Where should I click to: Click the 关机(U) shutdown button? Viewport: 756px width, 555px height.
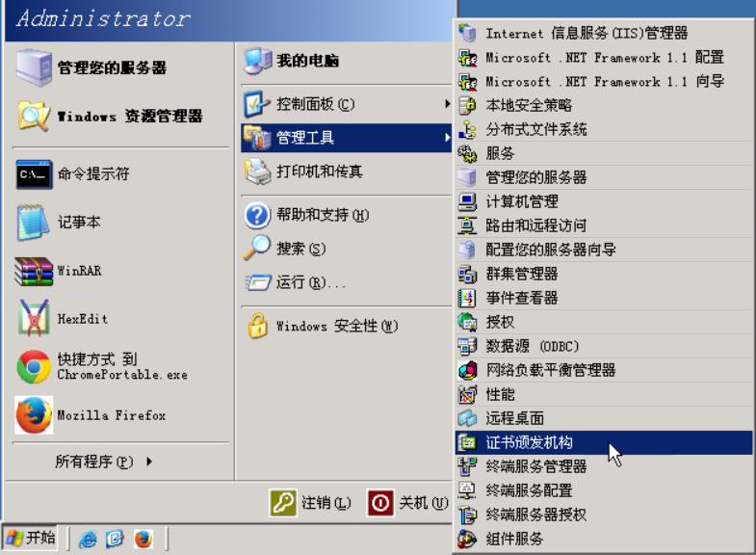(408, 503)
